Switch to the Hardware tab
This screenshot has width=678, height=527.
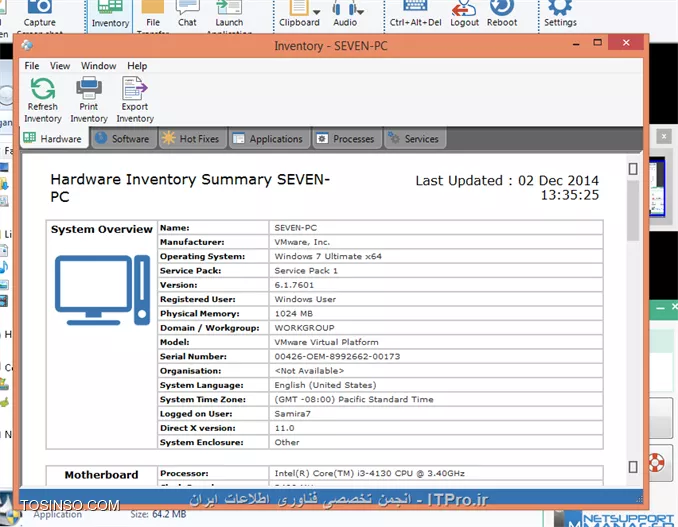point(54,139)
